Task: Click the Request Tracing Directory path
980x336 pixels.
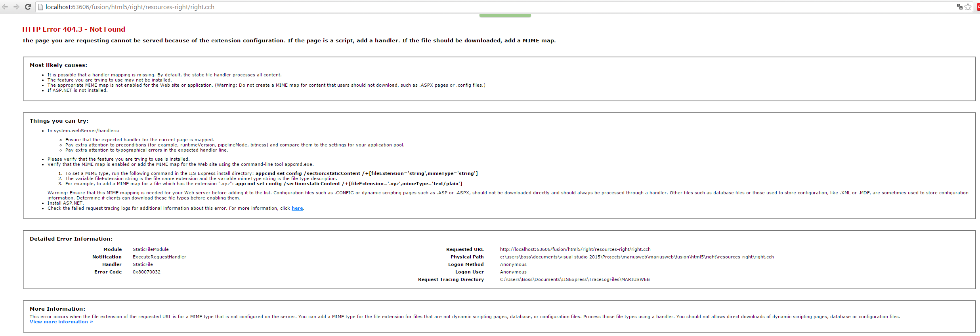Action: pyautogui.click(x=575, y=279)
